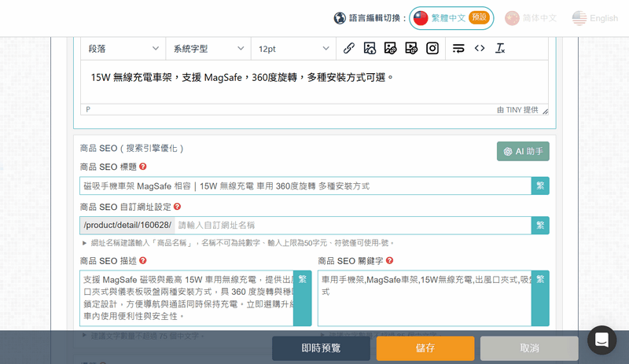The width and height of the screenshot is (629, 364).
Task: Expand the 網址名稱建議 hint triangle
Action: click(x=84, y=243)
